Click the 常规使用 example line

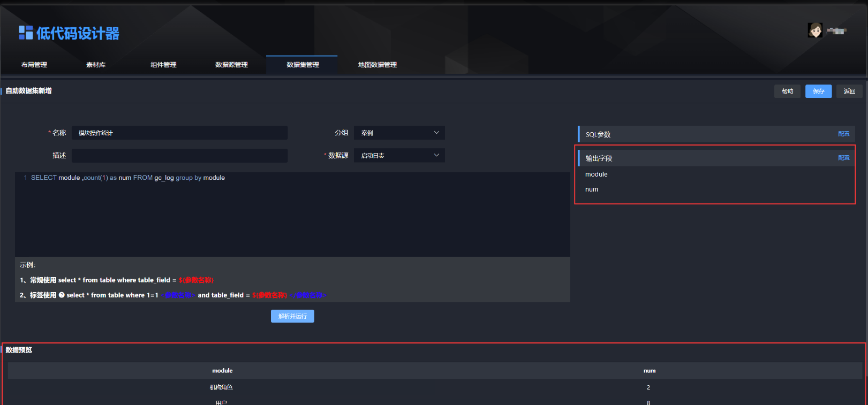[x=117, y=280]
